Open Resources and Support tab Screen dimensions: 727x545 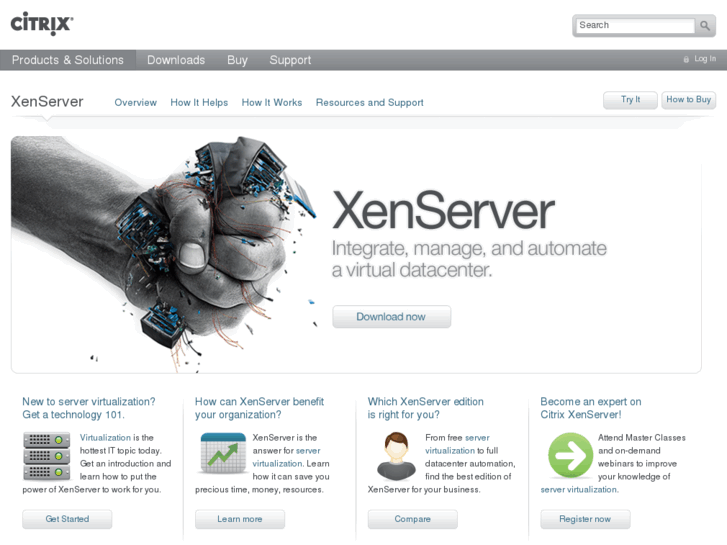pyautogui.click(x=370, y=103)
